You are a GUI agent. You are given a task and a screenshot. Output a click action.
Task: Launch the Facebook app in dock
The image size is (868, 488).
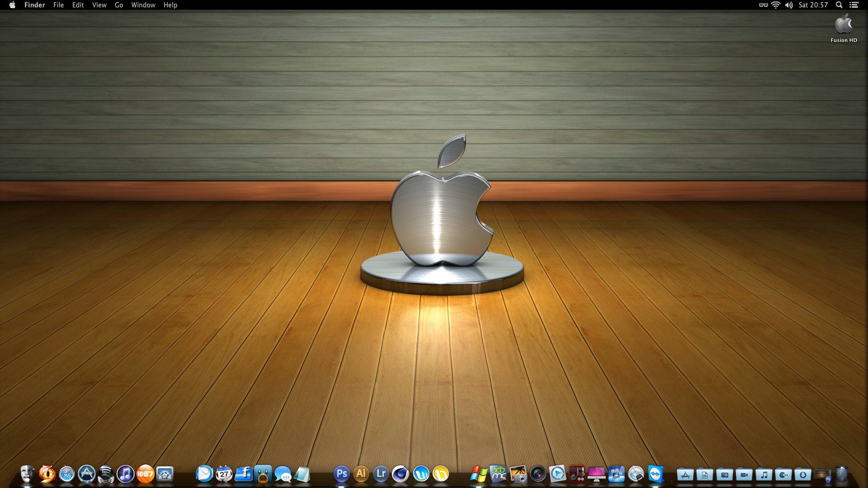[x=244, y=474]
